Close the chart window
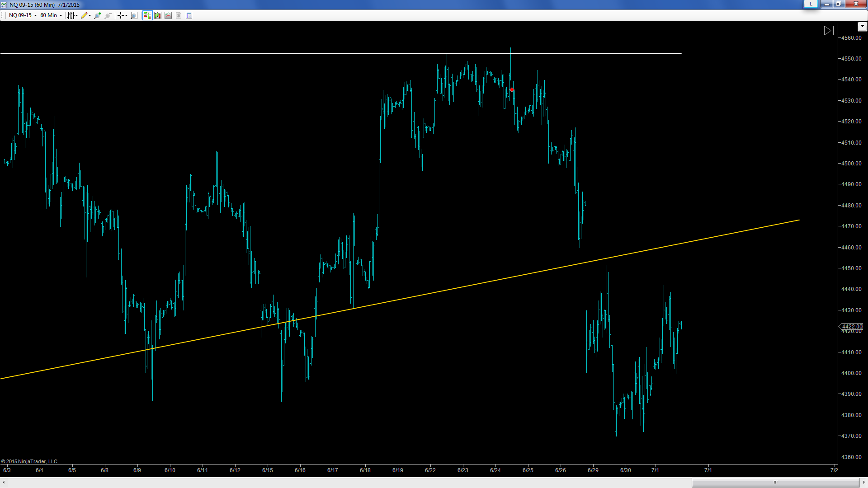 pyautogui.click(x=856, y=4)
